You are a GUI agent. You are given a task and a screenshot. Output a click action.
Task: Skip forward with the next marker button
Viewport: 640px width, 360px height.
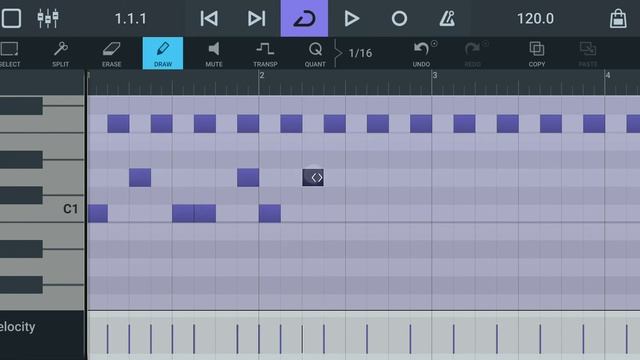click(x=256, y=18)
